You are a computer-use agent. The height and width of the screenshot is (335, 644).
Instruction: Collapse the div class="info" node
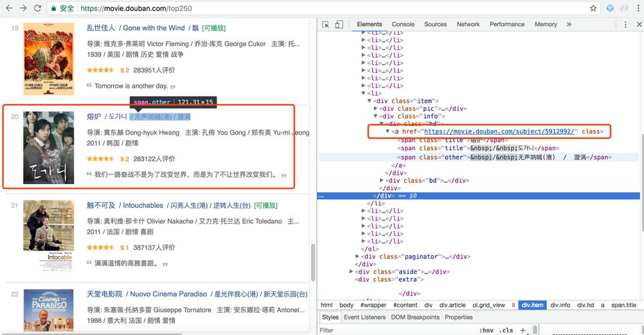point(375,116)
